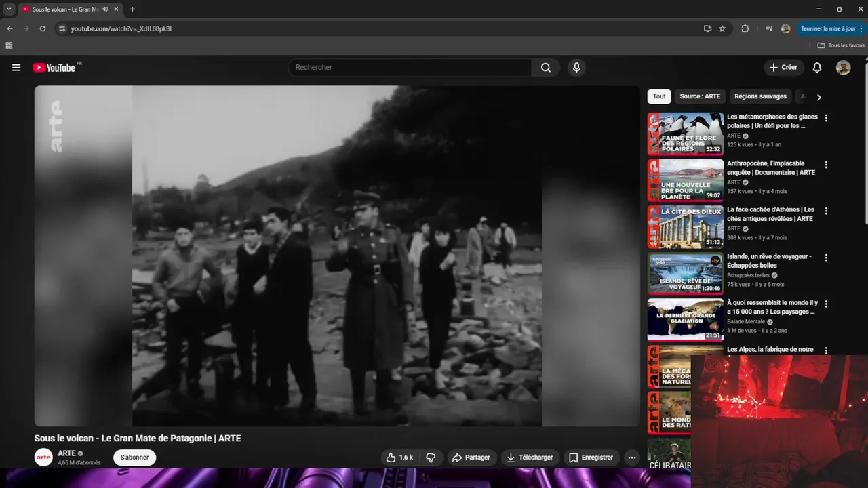View site information icon in address bar

pyautogui.click(x=62, y=28)
